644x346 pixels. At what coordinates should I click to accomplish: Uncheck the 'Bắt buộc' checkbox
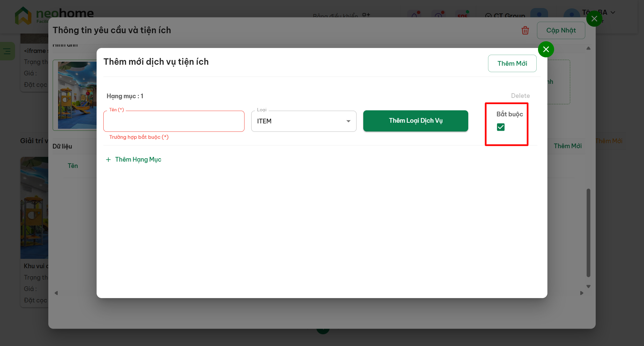click(500, 127)
